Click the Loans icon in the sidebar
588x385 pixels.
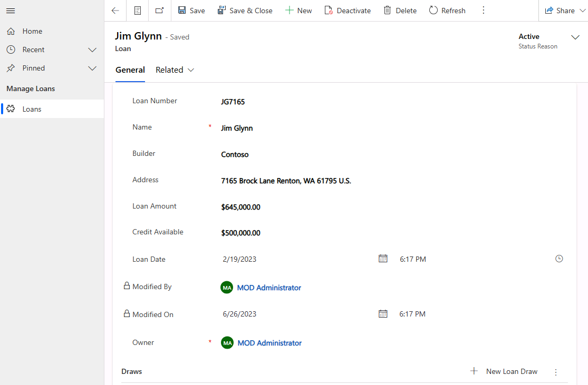coord(11,108)
